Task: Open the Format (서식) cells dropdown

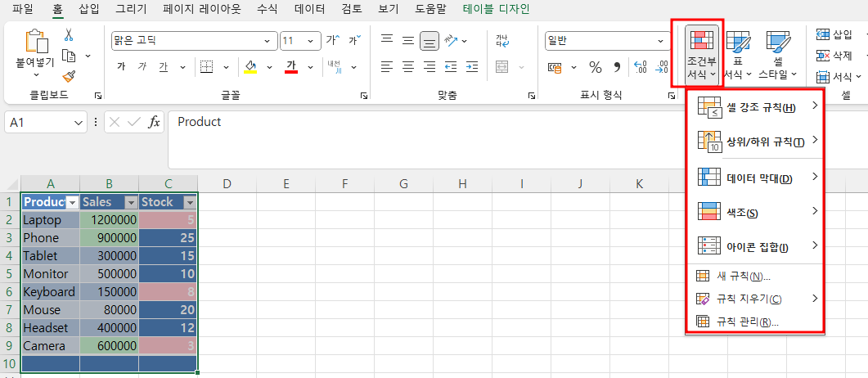Action: click(x=839, y=76)
